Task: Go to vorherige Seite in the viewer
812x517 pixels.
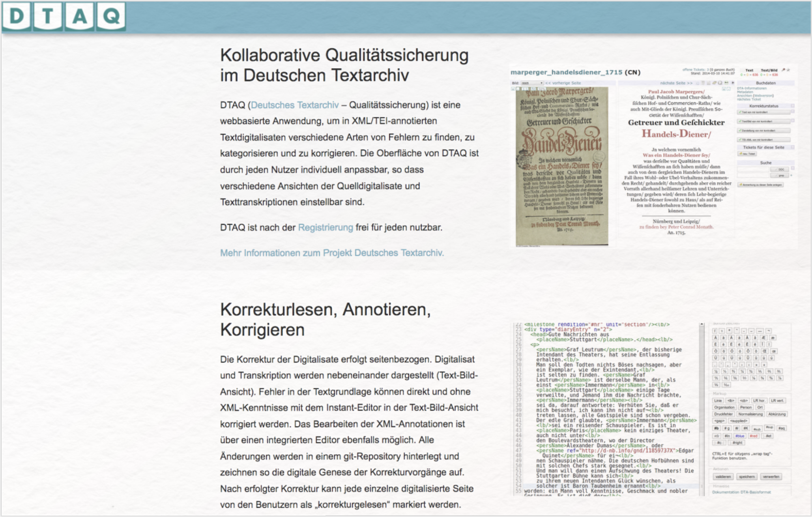Action: (x=563, y=83)
